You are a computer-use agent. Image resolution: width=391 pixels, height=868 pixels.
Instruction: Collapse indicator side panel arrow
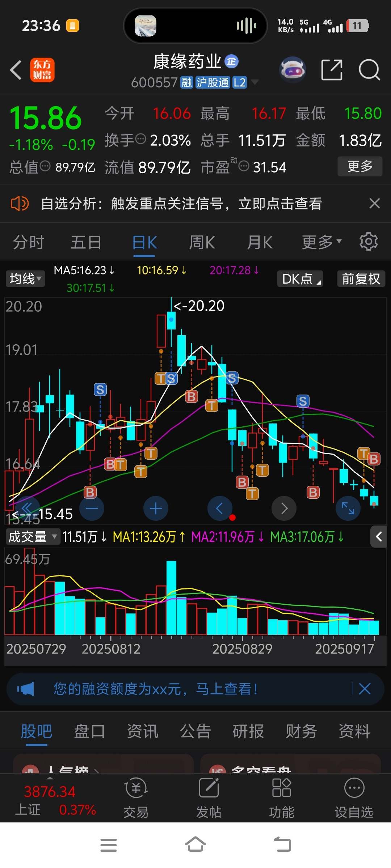point(379,537)
